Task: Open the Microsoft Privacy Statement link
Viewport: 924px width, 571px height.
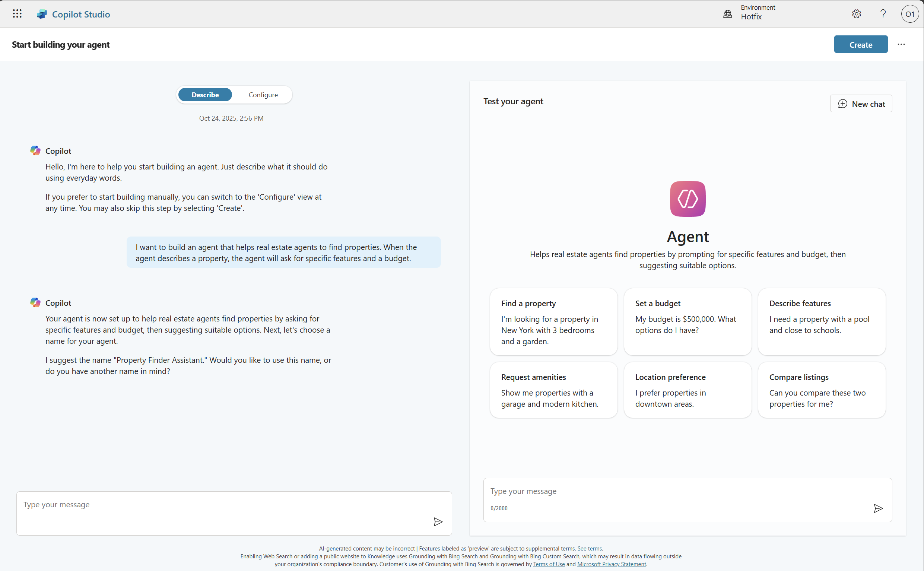Action: 611,564
